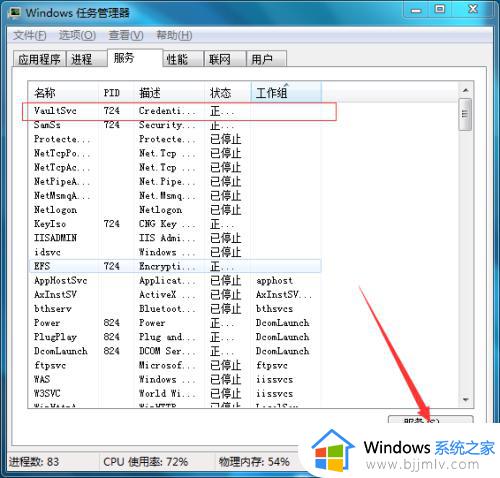Viewport: 500px width, 478px height.
Task: Select the WAS service row
Action: pyautogui.click(x=175, y=379)
